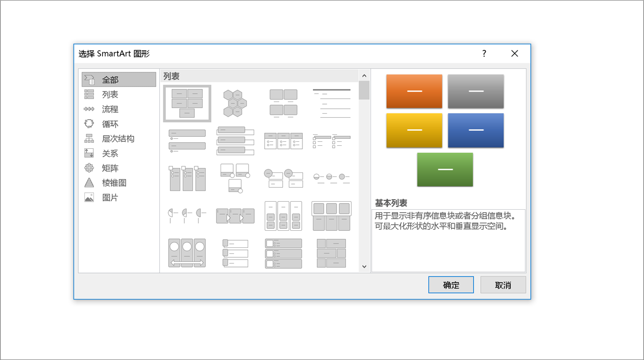Click the scroll up arrow of layout list
This screenshot has height=360, width=644.
pyautogui.click(x=365, y=76)
